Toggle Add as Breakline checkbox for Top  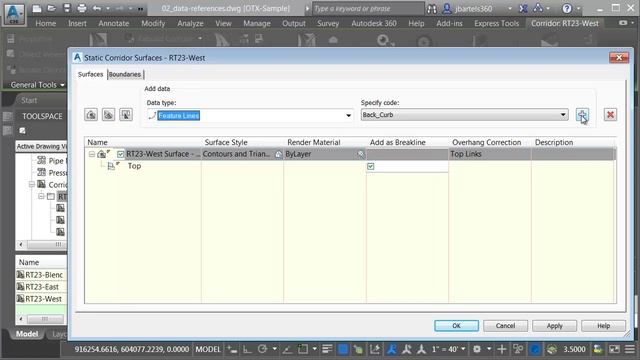[x=371, y=166]
